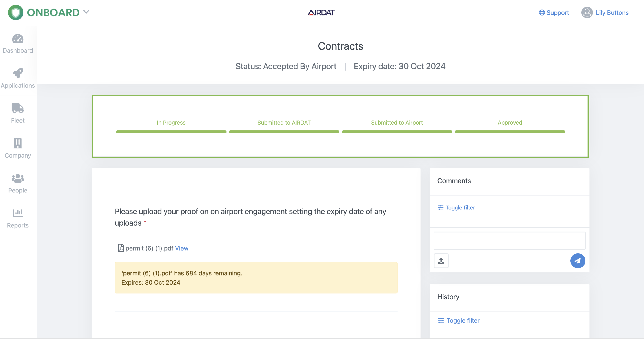View the permit (6) (1).pdf file

pyautogui.click(x=181, y=248)
